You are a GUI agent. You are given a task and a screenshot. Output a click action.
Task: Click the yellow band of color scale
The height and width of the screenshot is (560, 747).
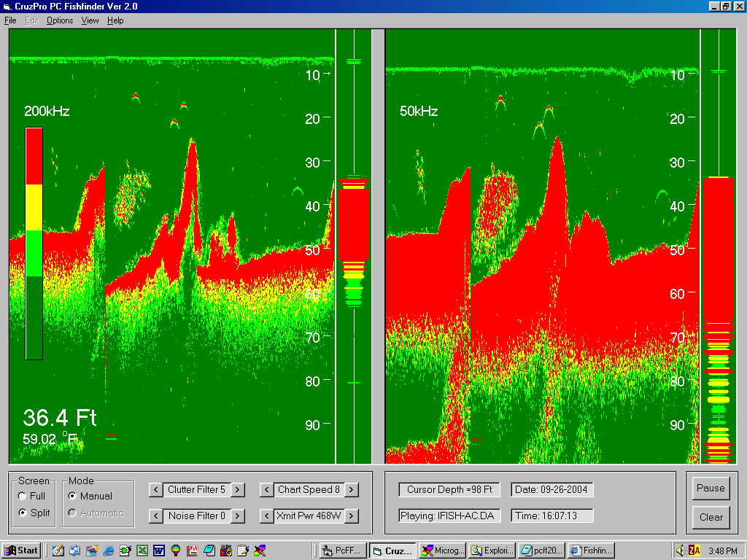[34, 208]
